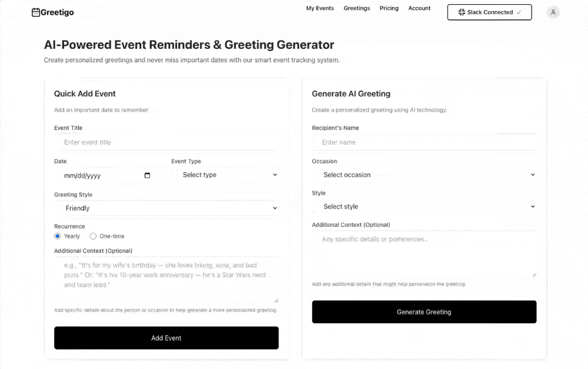Open the Pricing page link

point(389,8)
